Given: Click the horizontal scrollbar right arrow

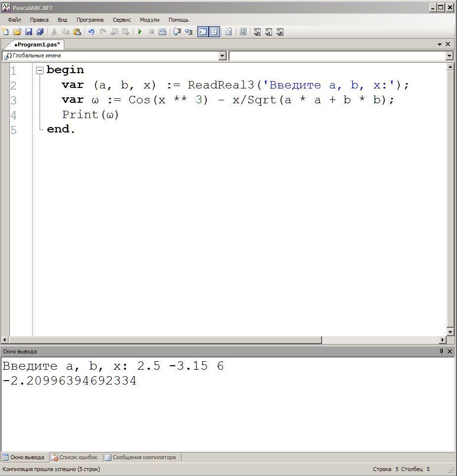Looking at the screenshot, I should click(x=443, y=340).
